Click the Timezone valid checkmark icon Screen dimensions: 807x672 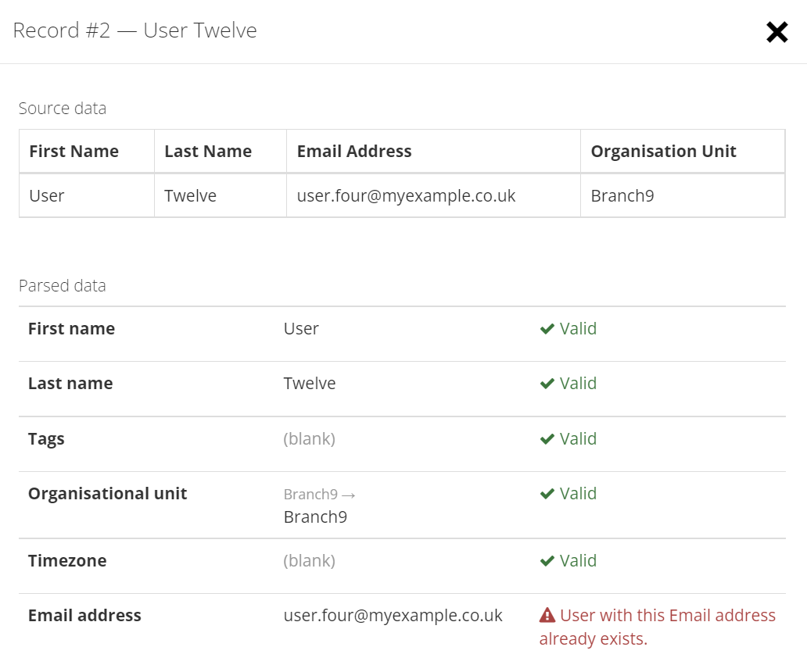547,561
